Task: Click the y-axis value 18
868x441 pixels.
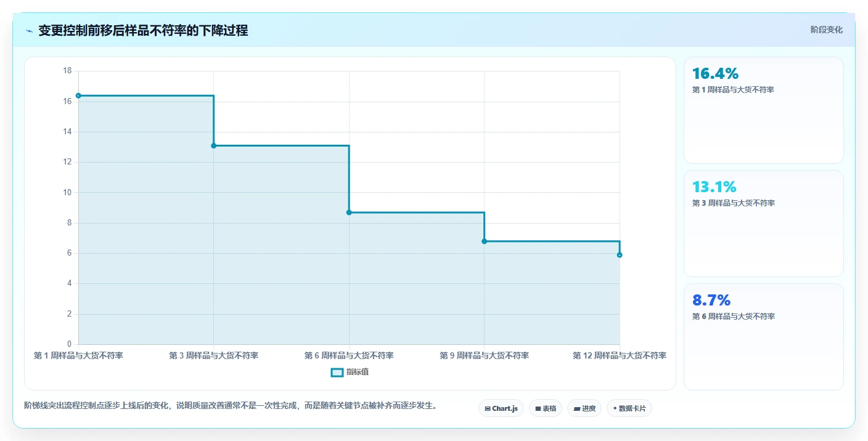Action: 67,71
